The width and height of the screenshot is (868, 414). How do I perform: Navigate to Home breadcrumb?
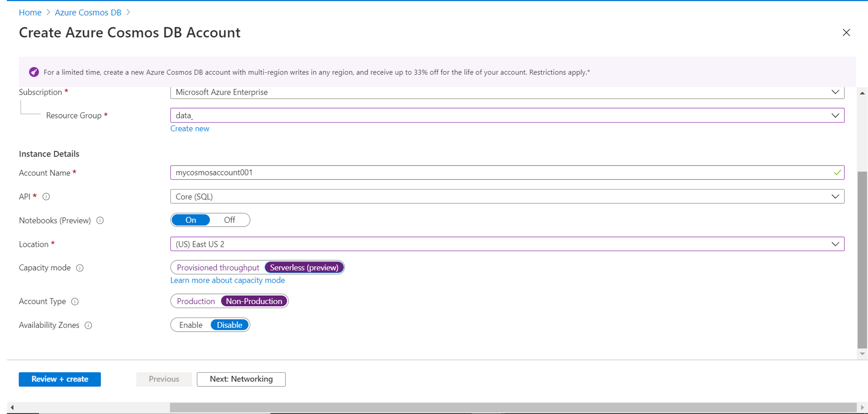(30, 12)
